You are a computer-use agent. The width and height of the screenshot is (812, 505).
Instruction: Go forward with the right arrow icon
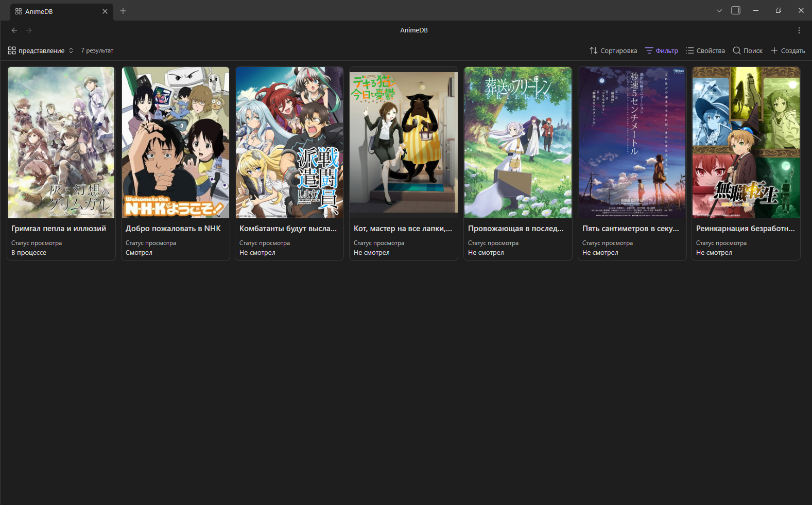coord(29,30)
